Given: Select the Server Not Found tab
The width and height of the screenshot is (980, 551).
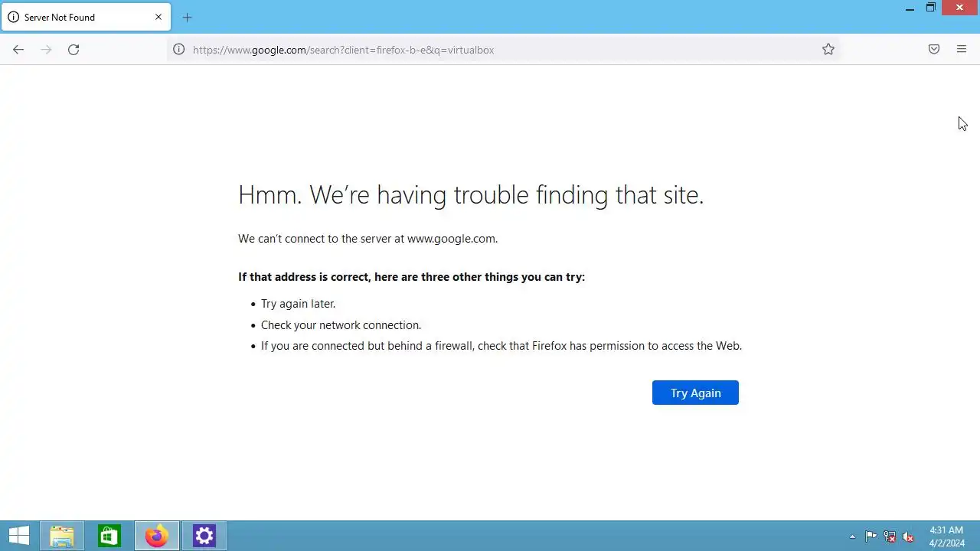Looking at the screenshot, I should (x=86, y=17).
